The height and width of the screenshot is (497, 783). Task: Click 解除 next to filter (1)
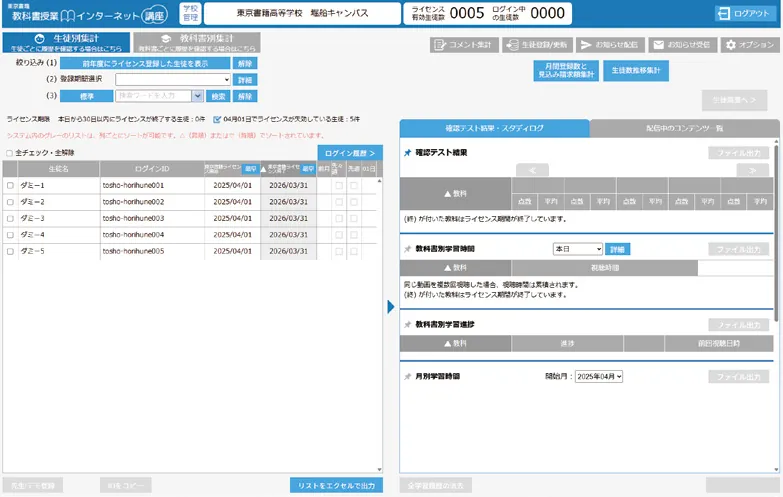[x=245, y=63]
